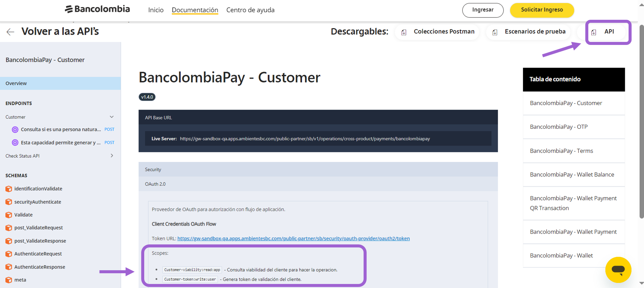This screenshot has height=288, width=644.
Task: Open the AuthenticateResponse schema
Action: pos(40,267)
